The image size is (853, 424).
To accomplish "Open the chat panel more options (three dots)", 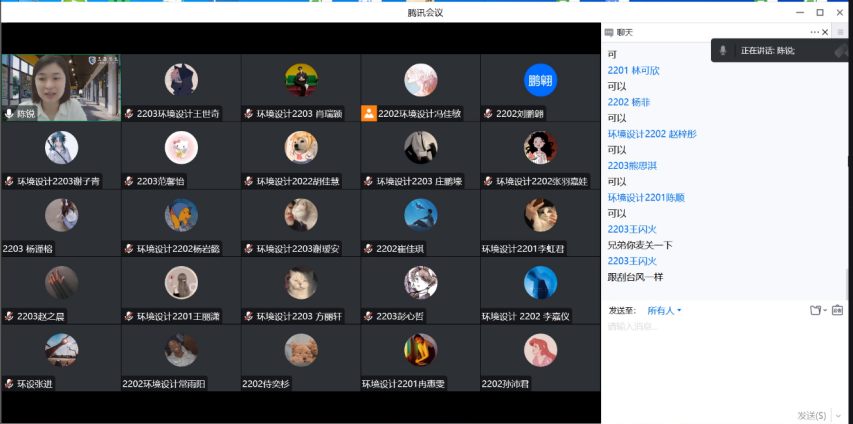I will [x=814, y=33].
